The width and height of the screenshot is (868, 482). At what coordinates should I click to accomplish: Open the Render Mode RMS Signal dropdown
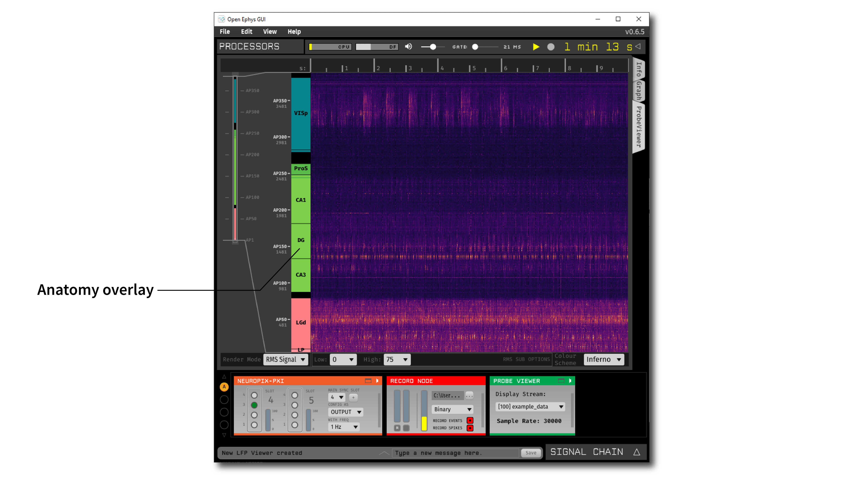pos(285,359)
